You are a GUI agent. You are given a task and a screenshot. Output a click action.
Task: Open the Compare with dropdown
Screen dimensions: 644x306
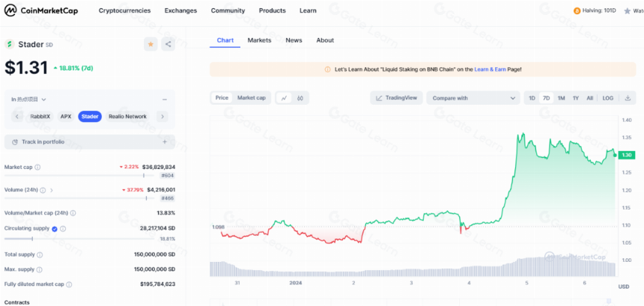click(473, 98)
